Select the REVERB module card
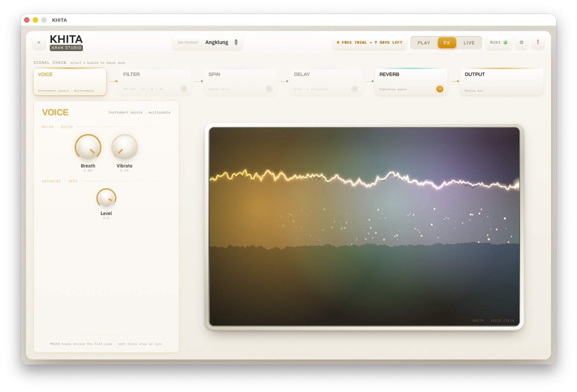The width and height of the screenshot is (577, 392). pyautogui.click(x=411, y=82)
